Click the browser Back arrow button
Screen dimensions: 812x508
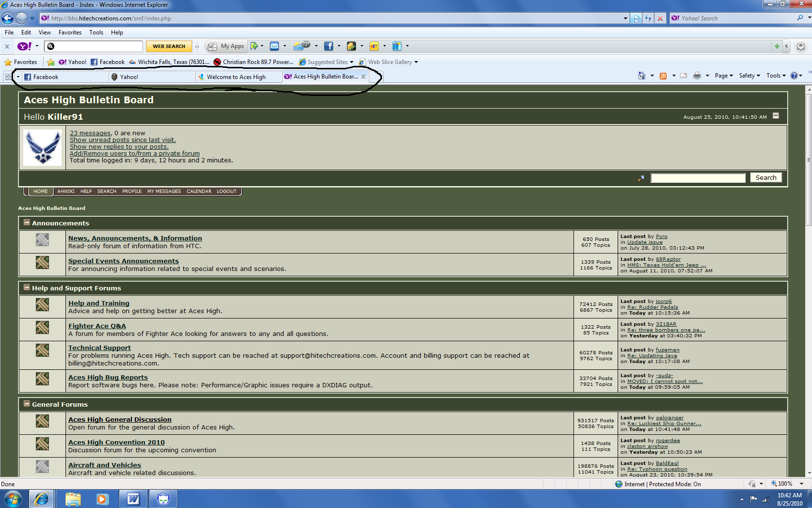pos(7,18)
